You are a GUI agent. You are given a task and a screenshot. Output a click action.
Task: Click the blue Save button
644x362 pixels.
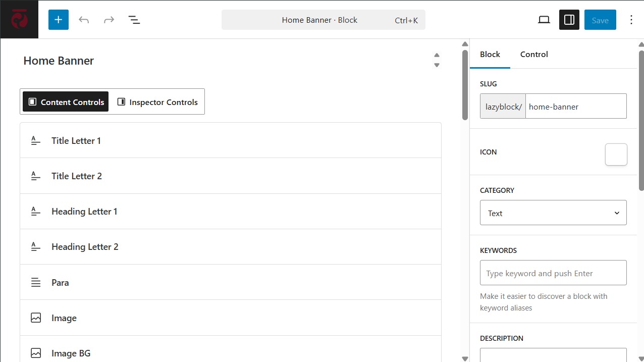click(600, 20)
